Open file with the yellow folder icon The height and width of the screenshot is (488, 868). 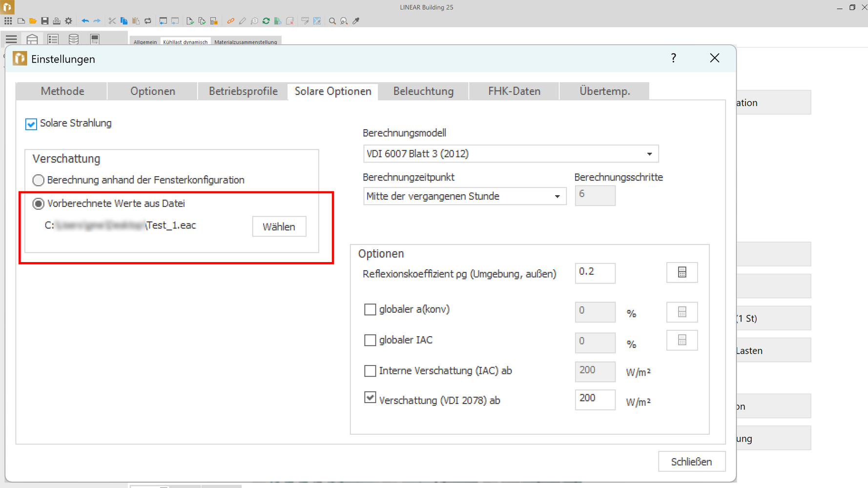point(33,21)
